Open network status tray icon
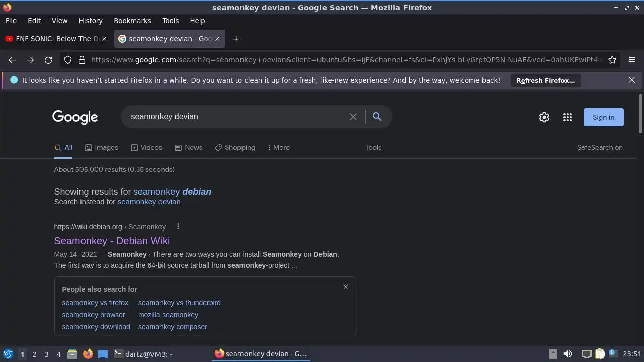The image size is (644, 362). pos(586,354)
